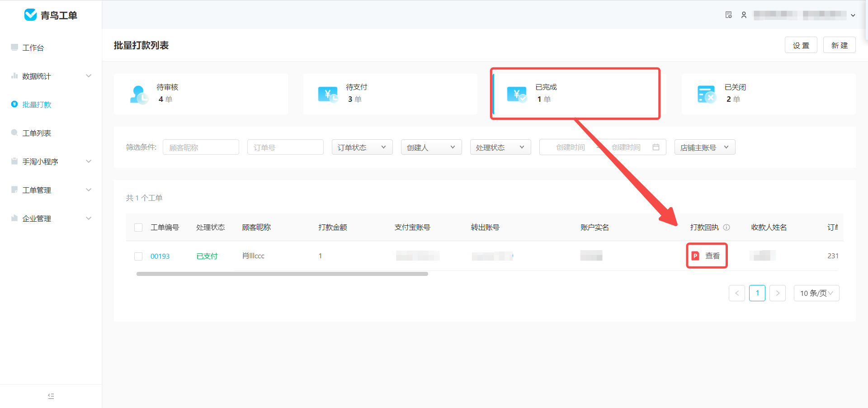
Task: Click the 青鸟工单 logo icon
Action: 30,15
